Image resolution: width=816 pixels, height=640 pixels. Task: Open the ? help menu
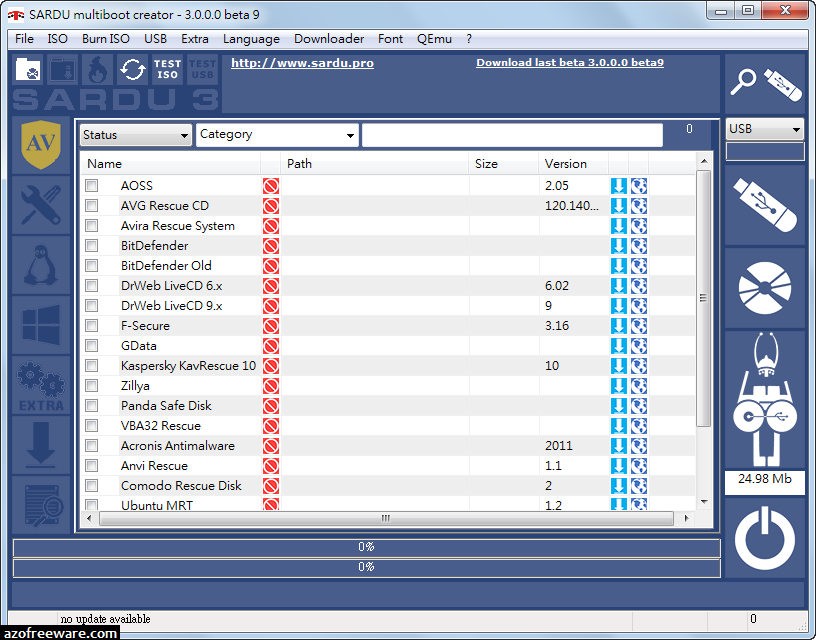tap(469, 39)
